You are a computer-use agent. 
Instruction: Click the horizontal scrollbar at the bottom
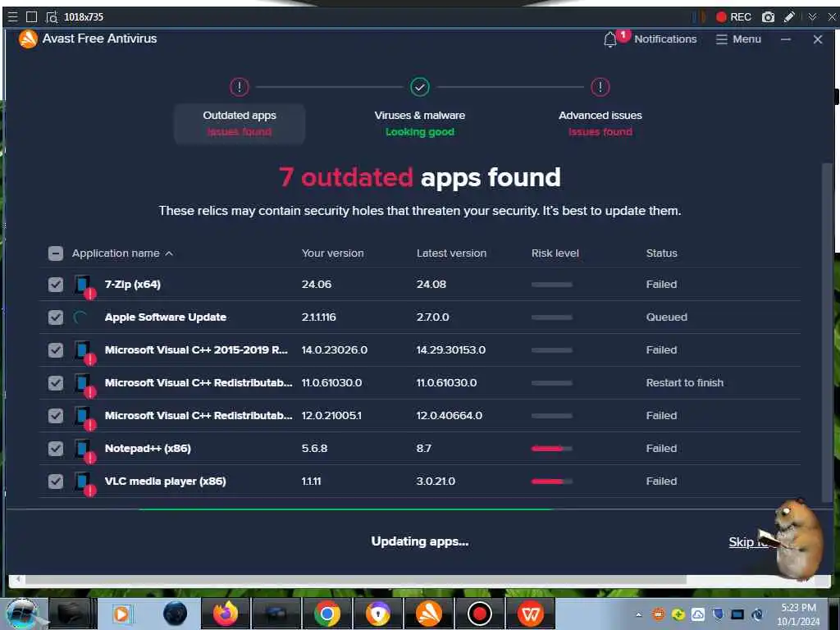(356, 580)
